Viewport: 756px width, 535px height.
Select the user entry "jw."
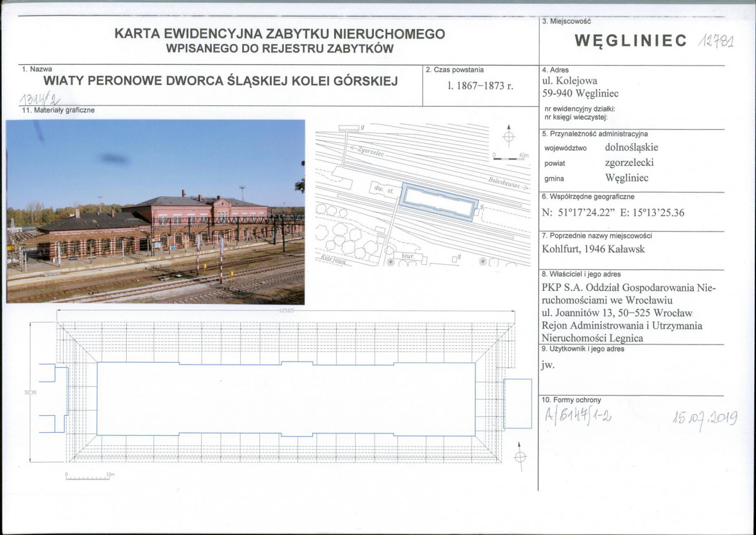pyautogui.click(x=548, y=365)
